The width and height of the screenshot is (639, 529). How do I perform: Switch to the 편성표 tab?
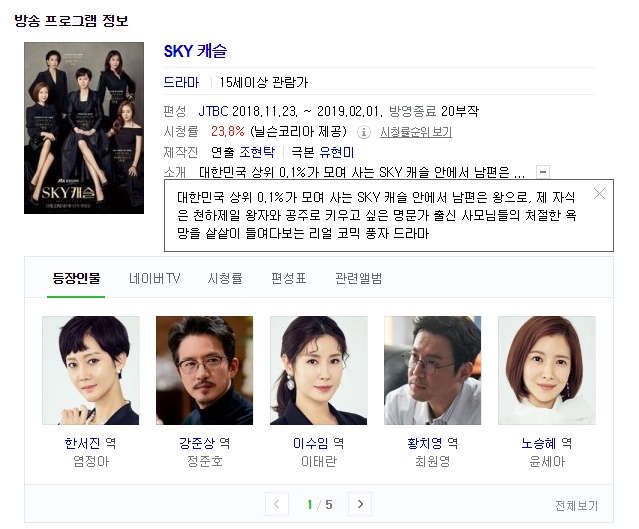coord(289,278)
